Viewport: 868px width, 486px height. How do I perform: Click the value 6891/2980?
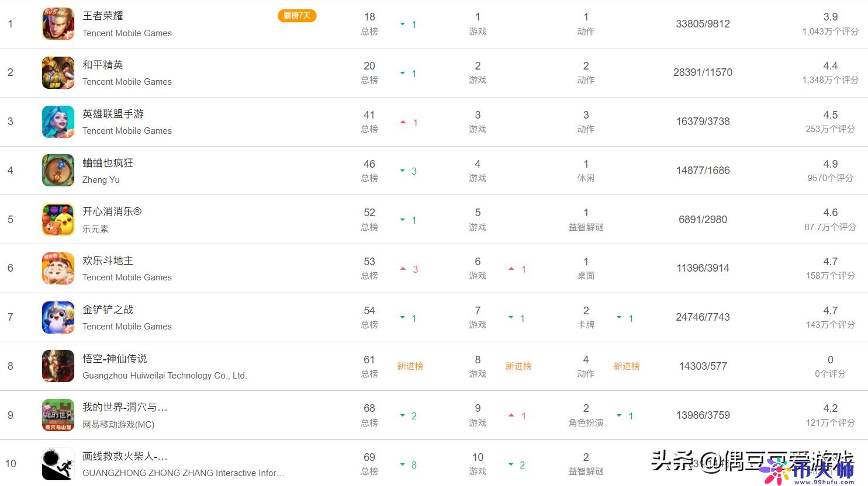(703, 220)
